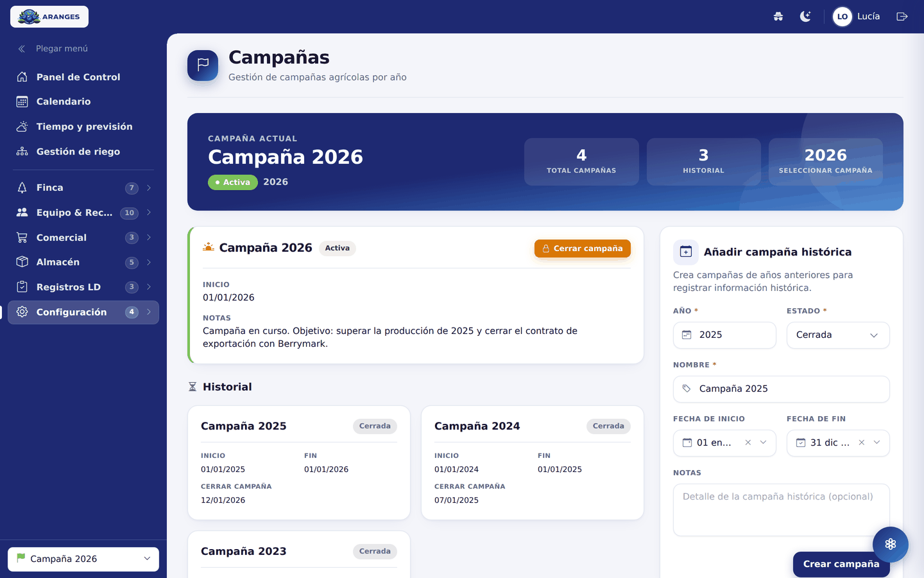
Task: Click the Año field showing 2025
Action: 724,335
